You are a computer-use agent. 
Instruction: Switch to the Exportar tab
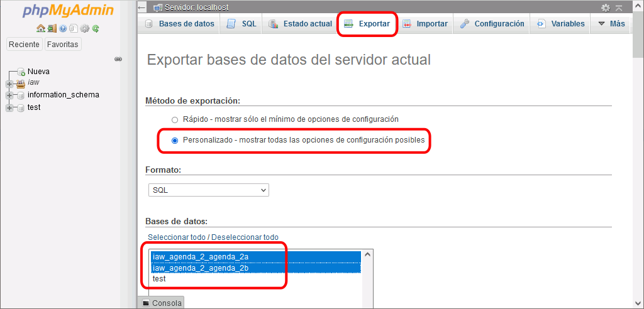pos(367,24)
